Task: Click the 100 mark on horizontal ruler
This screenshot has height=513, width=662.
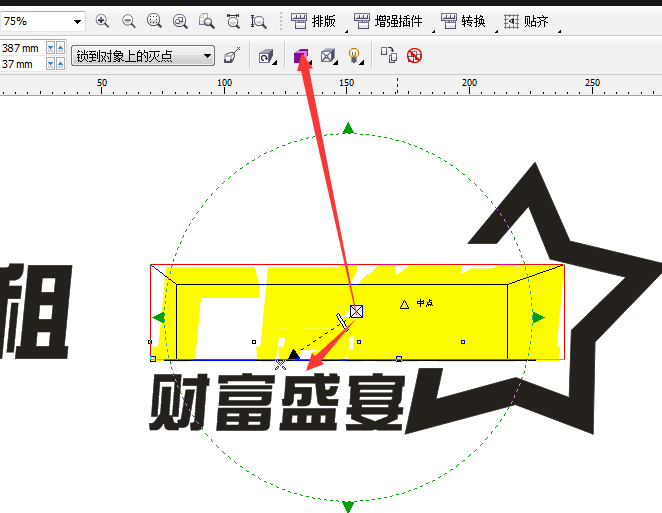Action: point(225,83)
